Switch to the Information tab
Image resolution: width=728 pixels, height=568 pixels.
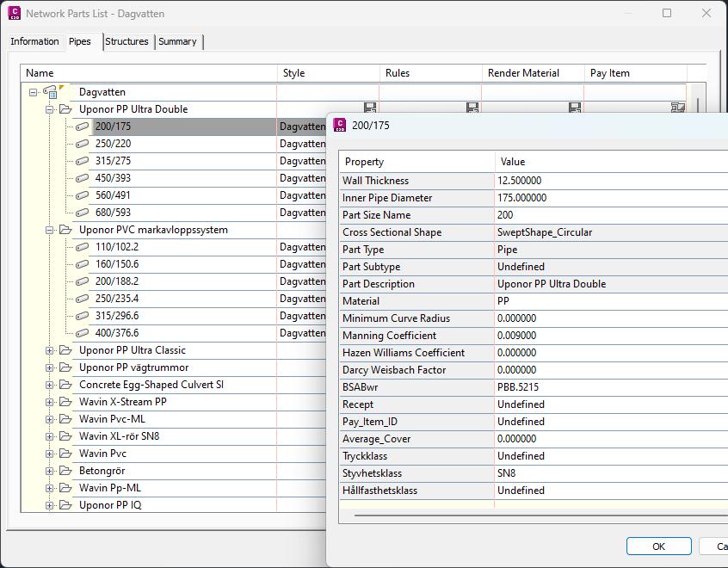pyautogui.click(x=34, y=41)
